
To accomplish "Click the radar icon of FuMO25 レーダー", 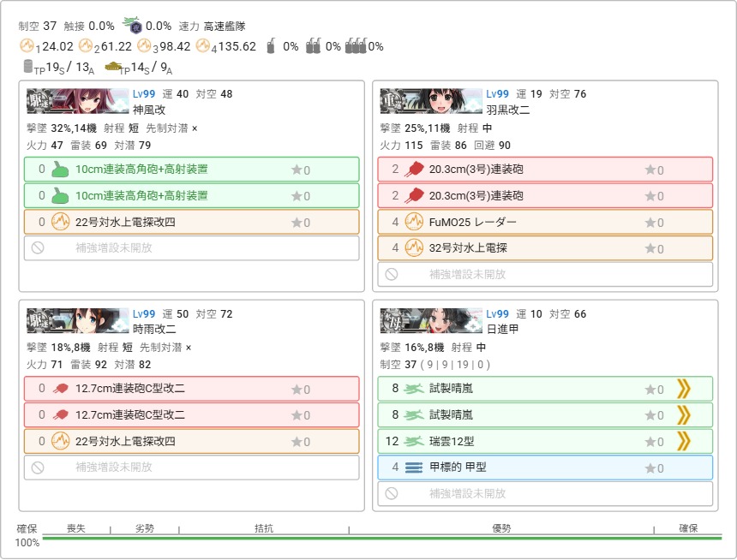I will pyautogui.click(x=414, y=223).
